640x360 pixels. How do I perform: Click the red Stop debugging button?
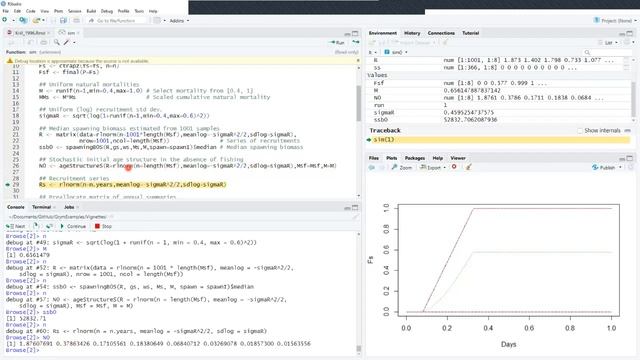(x=103, y=226)
